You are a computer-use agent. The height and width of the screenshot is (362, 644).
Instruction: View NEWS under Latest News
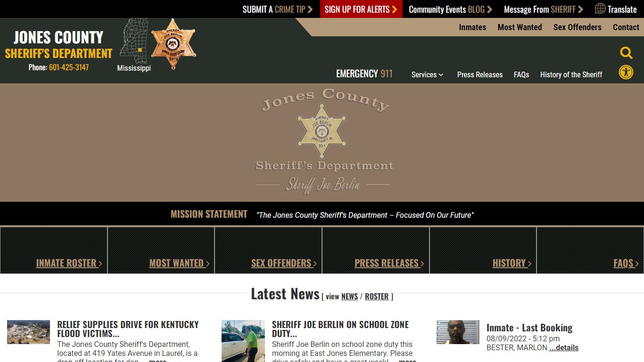(349, 296)
